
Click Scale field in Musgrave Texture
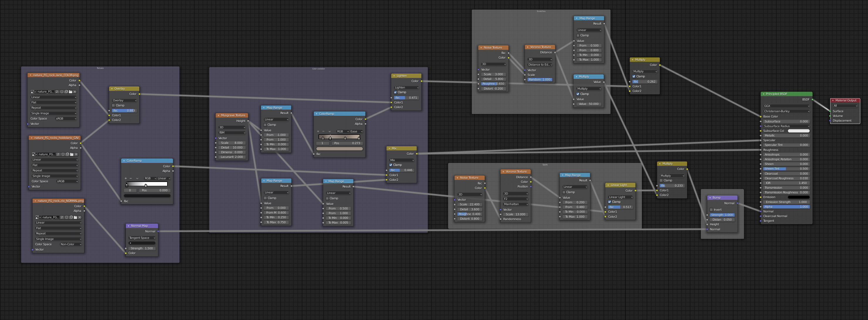(232, 143)
